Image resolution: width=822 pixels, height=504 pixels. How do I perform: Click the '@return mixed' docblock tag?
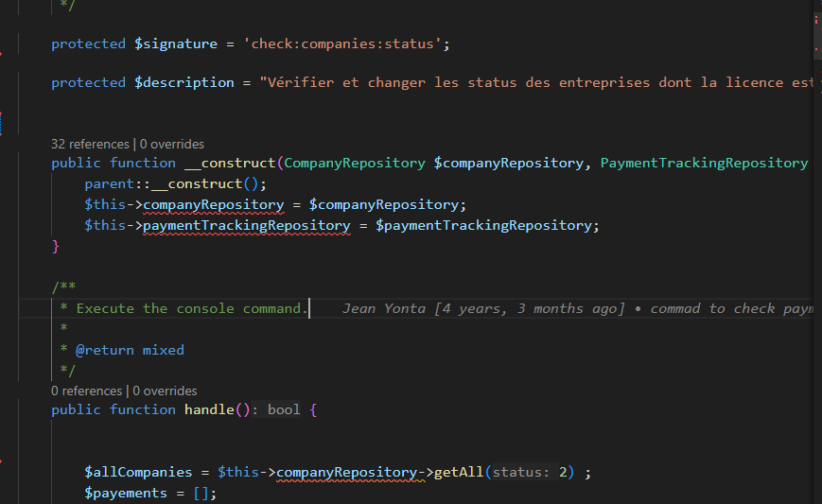[130, 350]
